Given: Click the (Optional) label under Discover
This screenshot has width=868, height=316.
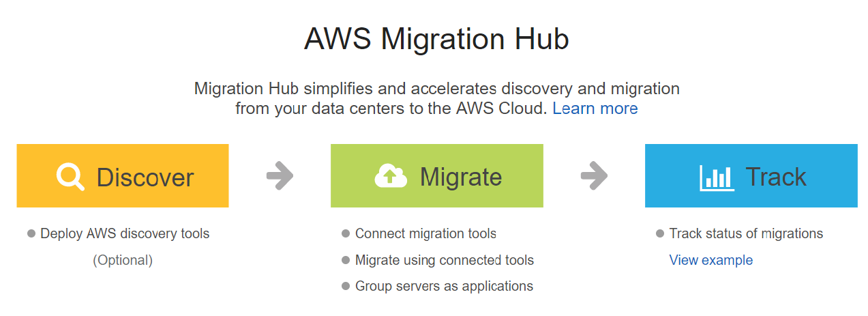Looking at the screenshot, I should (x=123, y=260).
